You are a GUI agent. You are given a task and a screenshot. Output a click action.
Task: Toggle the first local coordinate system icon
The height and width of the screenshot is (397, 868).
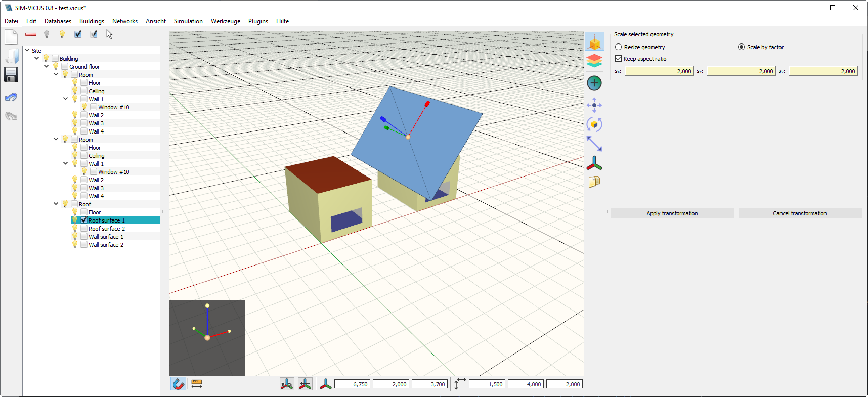[287, 384]
